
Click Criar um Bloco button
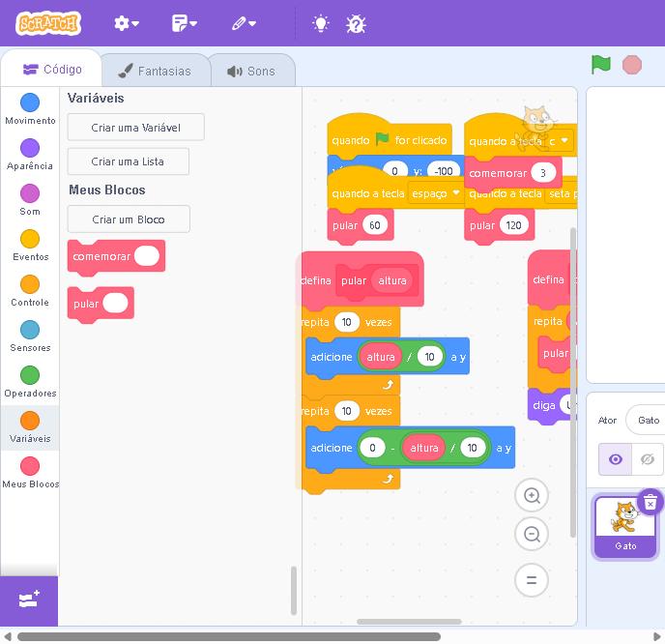(x=129, y=220)
